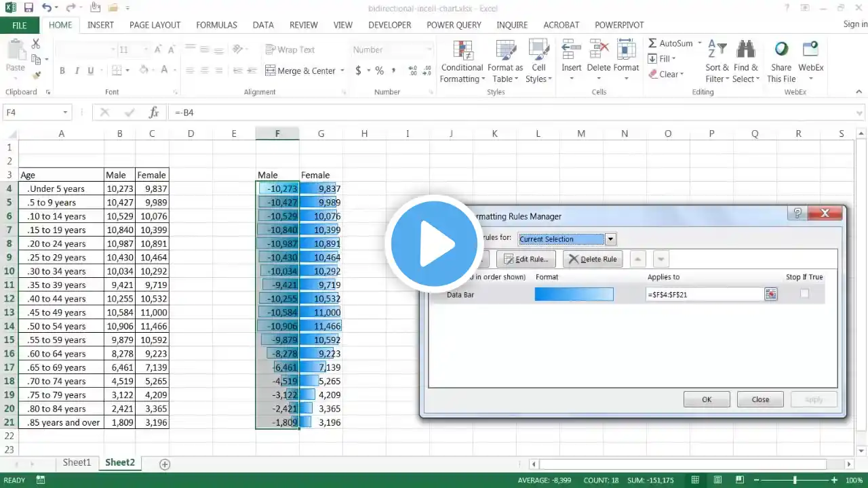The width and height of the screenshot is (868, 488).
Task: Expand the Name Box dropdown arrow
Action: click(66, 113)
